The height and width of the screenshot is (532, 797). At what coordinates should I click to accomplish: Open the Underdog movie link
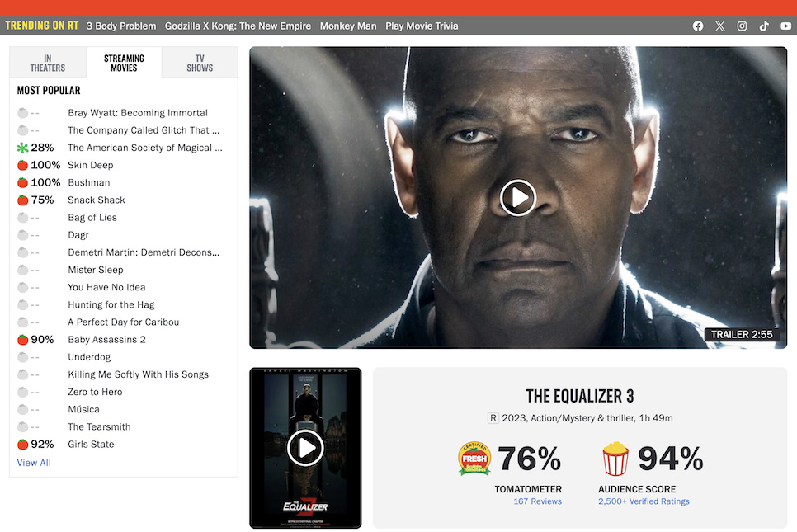point(89,357)
